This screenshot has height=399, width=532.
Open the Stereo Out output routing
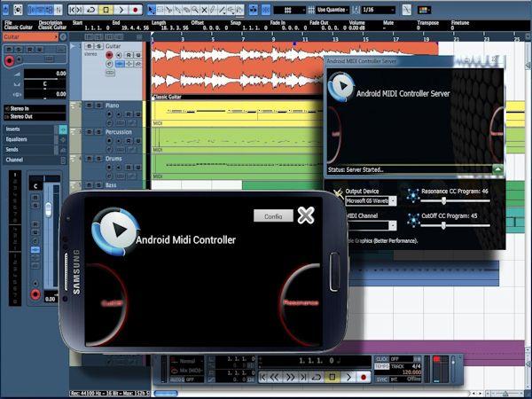(x=35, y=117)
